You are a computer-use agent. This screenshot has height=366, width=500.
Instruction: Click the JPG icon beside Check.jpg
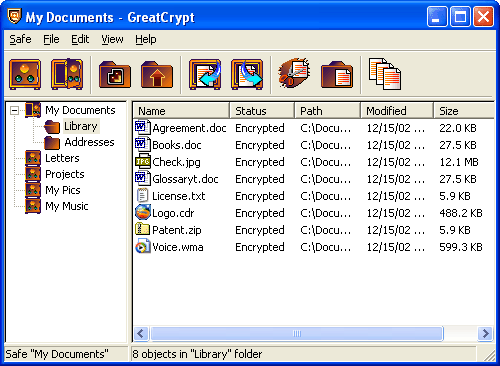[x=142, y=162]
